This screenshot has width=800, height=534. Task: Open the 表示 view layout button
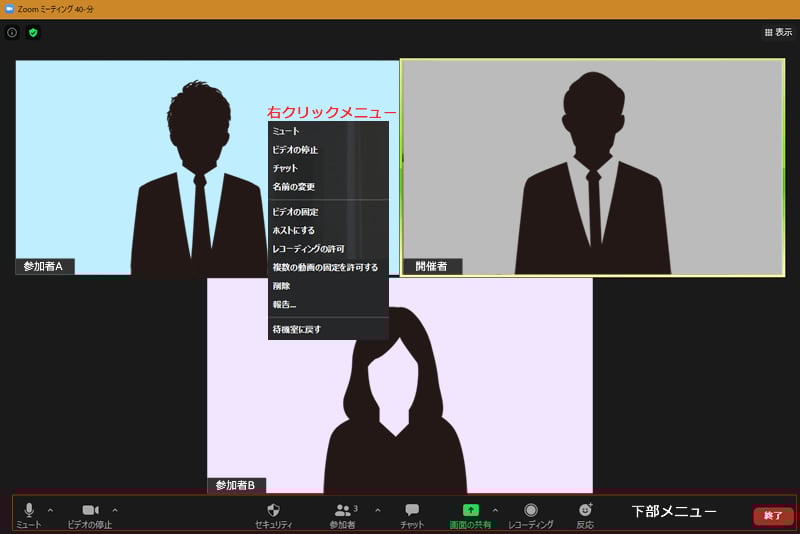coord(778,32)
